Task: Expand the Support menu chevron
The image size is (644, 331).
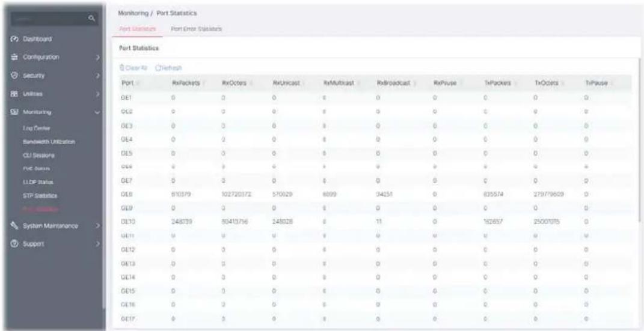Action: pos(97,244)
